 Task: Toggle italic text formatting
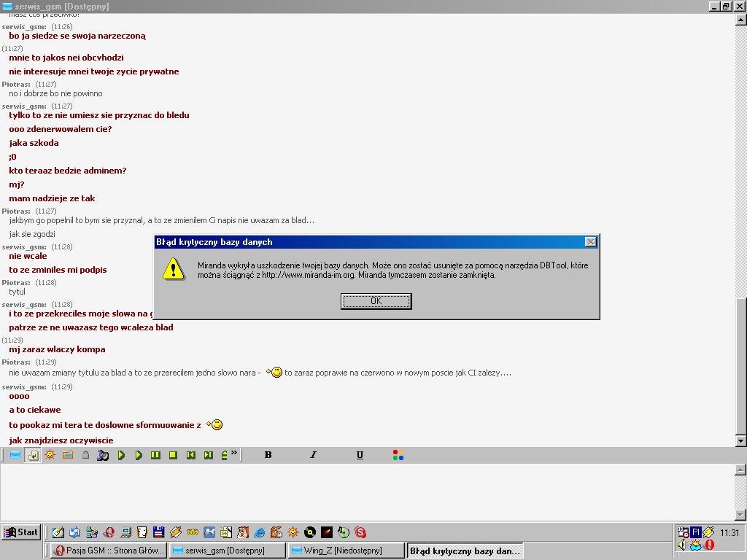click(313, 455)
